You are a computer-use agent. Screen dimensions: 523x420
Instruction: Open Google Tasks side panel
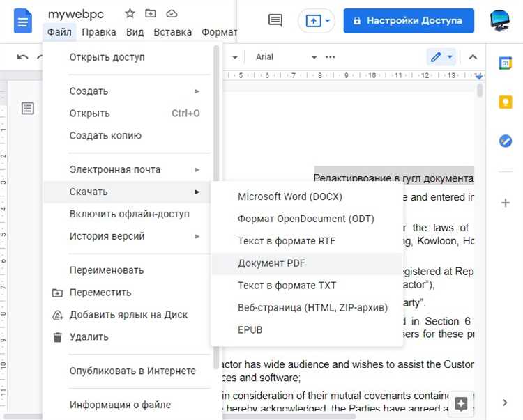pyautogui.click(x=505, y=141)
